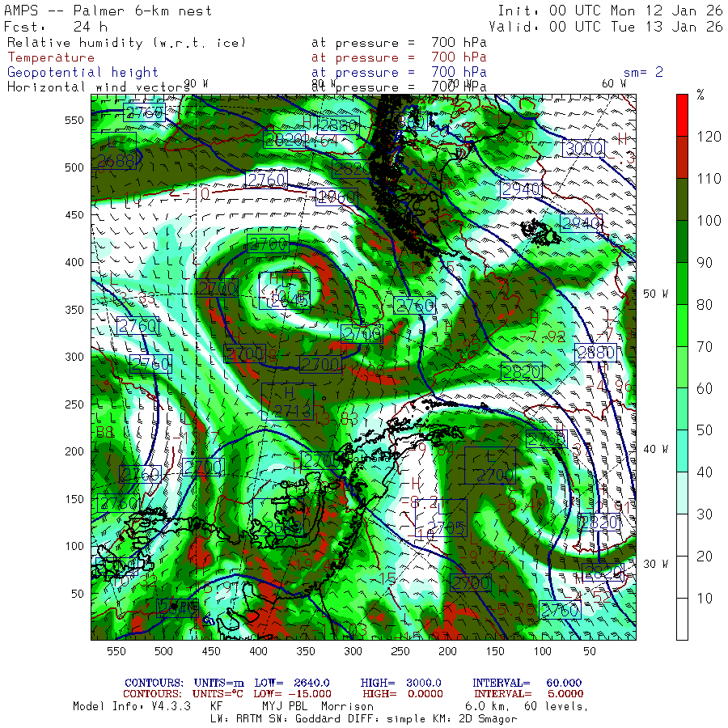
Task: Click the white 0–10% colorbar segment
Action: 682,619
